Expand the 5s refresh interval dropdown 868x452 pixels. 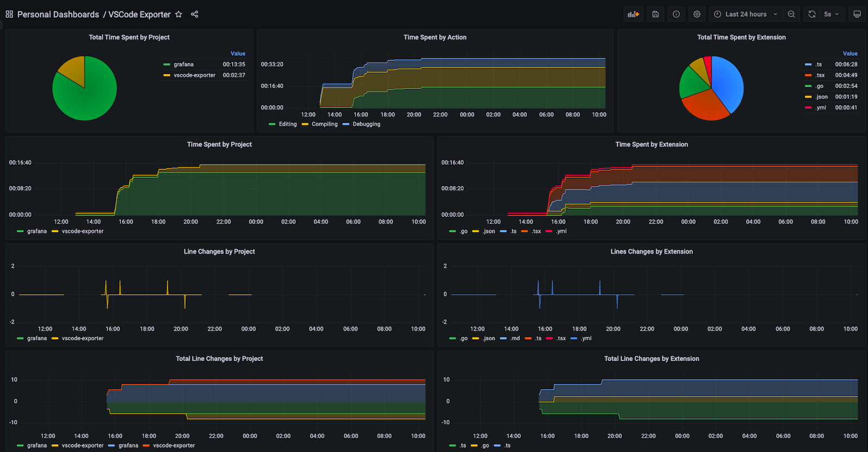point(832,14)
